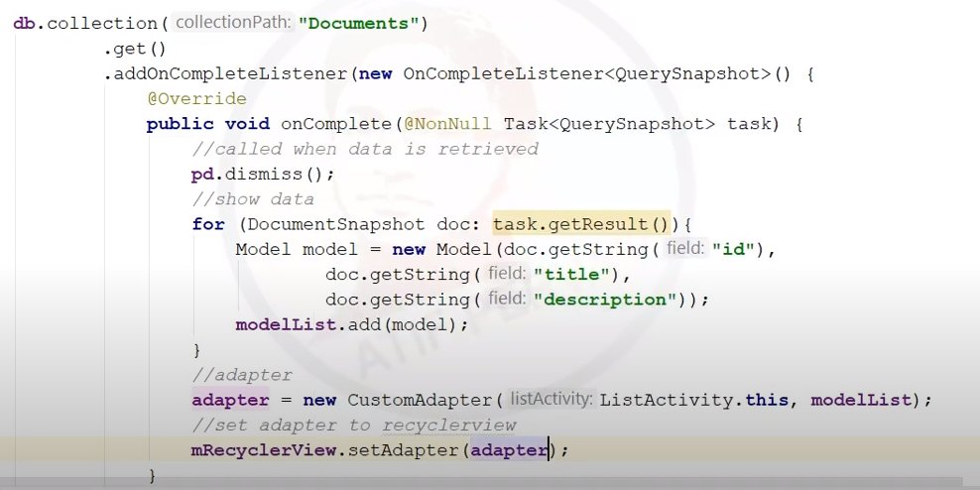Click the @NonNull annotation
Image resolution: width=980 pixels, height=490 pixels.
click(x=447, y=124)
